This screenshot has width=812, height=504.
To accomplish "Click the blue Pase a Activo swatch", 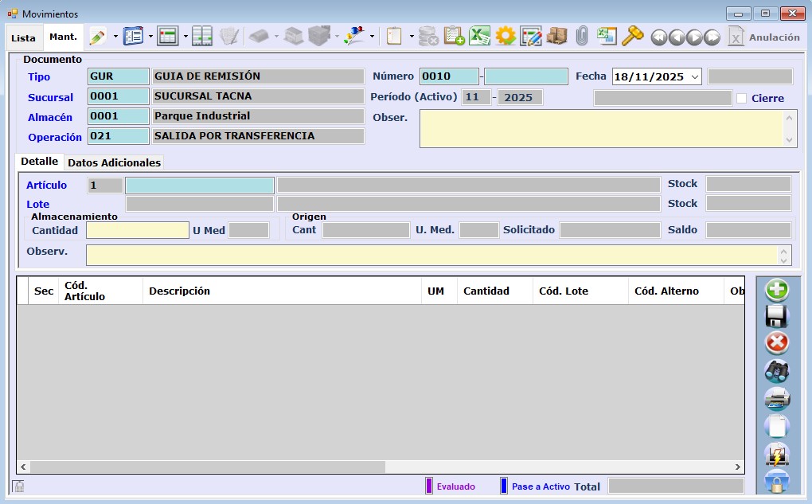I will [x=503, y=486].
